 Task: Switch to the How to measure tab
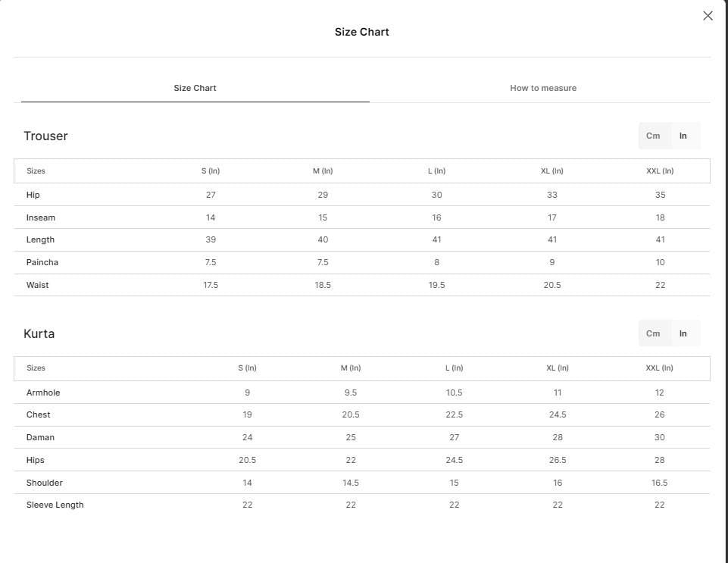[543, 88]
